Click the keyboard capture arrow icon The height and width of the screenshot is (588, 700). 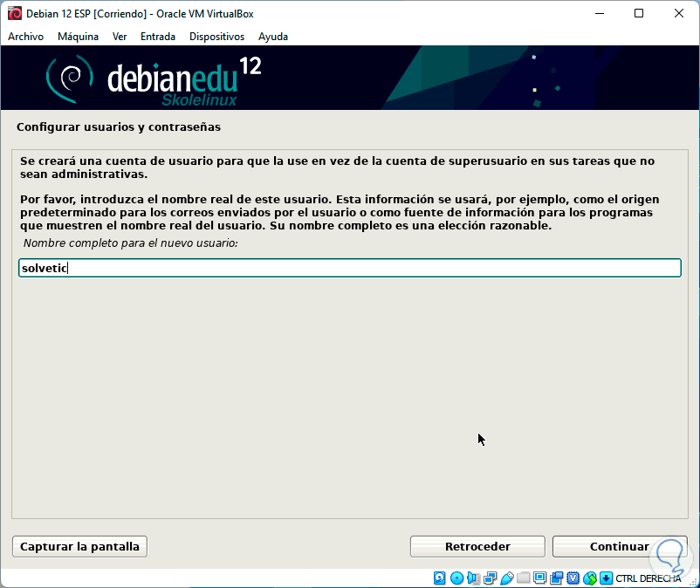pyautogui.click(x=606, y=578)
